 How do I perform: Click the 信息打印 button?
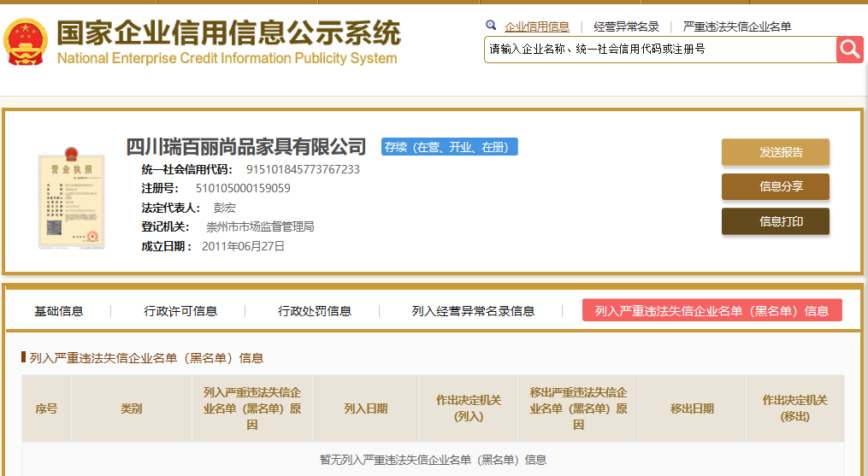[775, 221]
